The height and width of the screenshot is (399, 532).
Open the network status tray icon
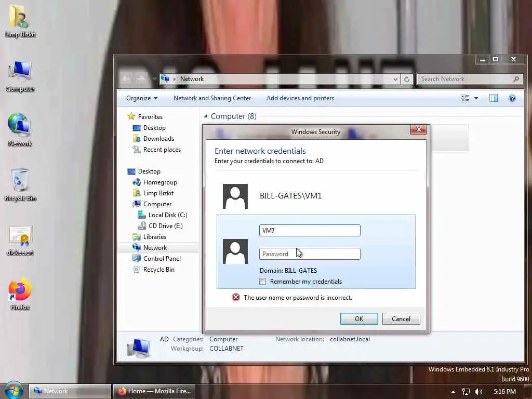click(466, 392)
